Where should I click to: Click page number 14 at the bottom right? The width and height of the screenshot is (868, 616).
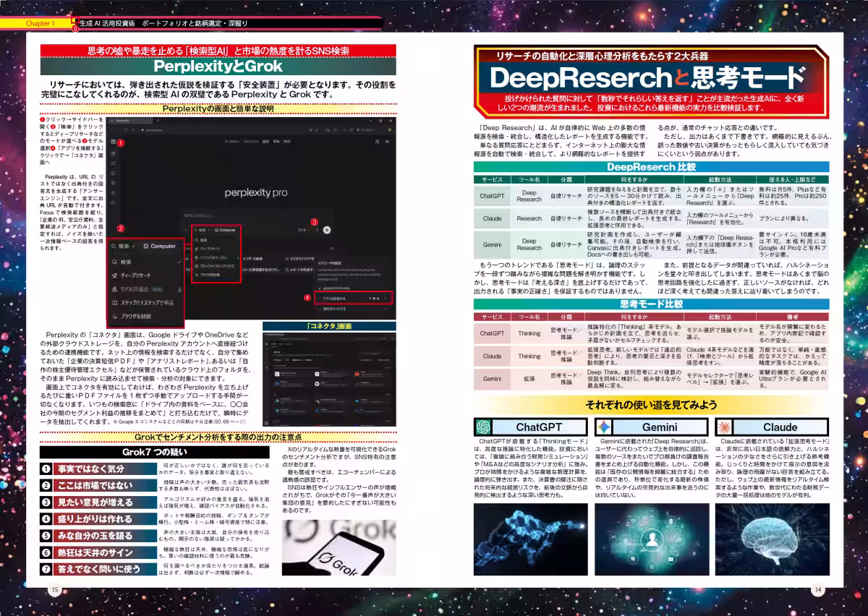coord(818,589)
